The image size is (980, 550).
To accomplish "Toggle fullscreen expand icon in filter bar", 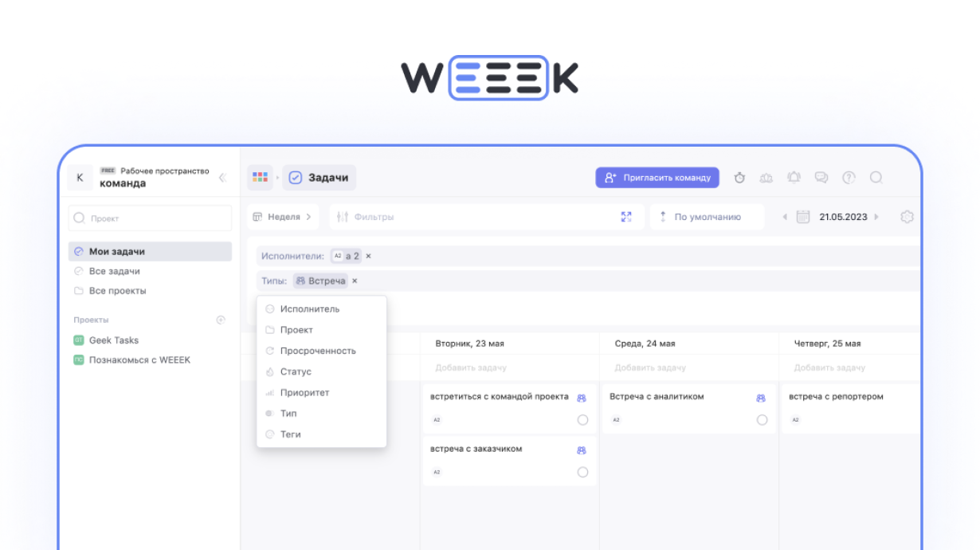I will tap(626, 217).
